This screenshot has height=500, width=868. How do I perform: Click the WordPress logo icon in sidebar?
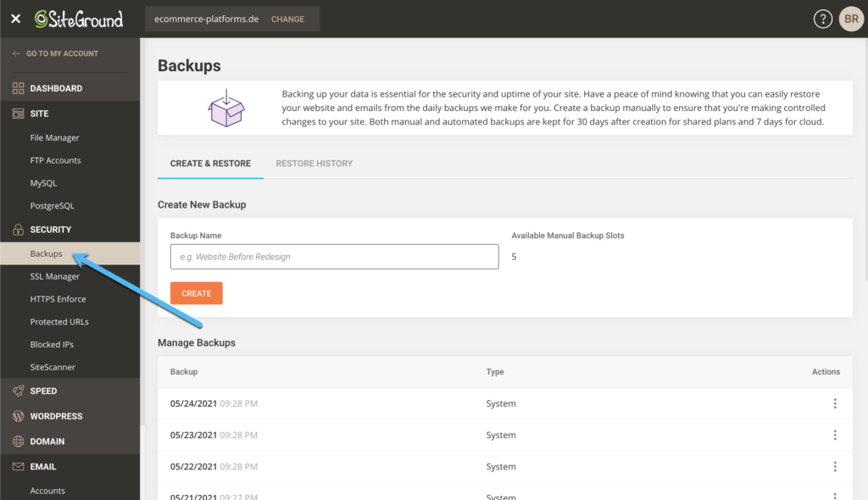coord(19,416)
